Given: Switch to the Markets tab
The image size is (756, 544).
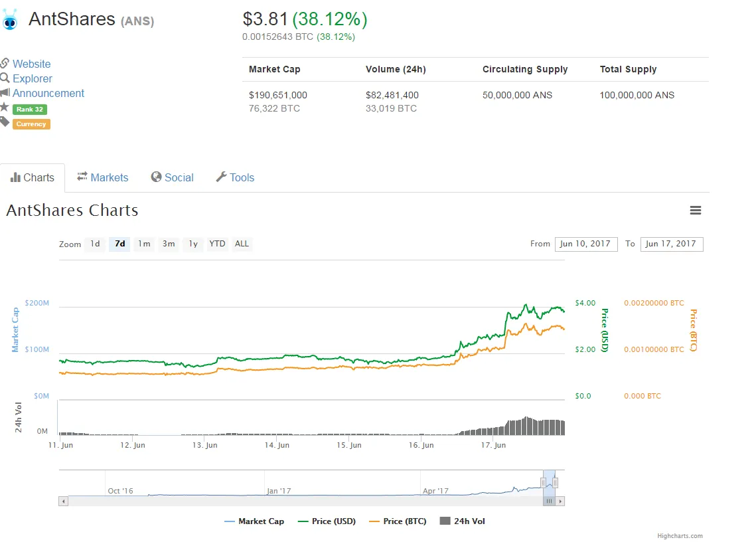Looking at the screenshot, I should [x=103, y=177].
